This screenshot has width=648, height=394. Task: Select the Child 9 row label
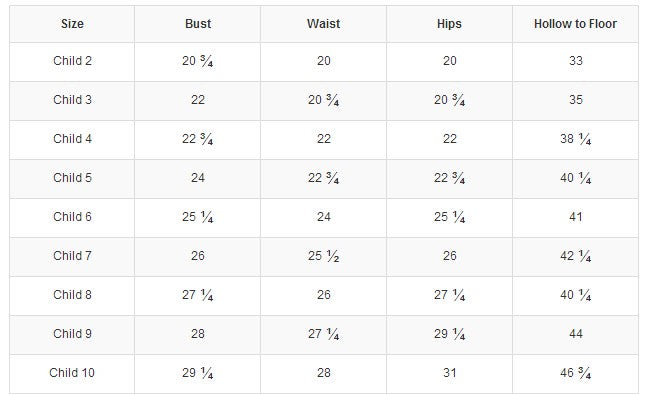(x=72, y=334)
